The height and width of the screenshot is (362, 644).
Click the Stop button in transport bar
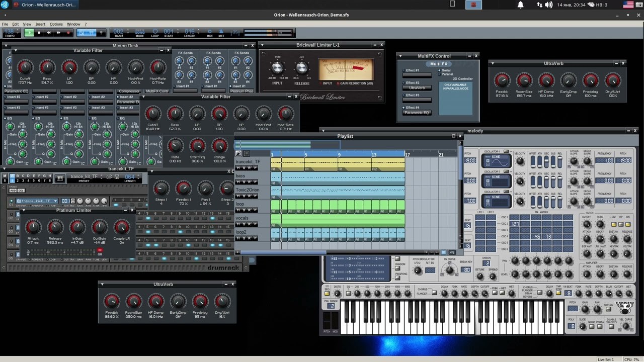tap(39, 33)
